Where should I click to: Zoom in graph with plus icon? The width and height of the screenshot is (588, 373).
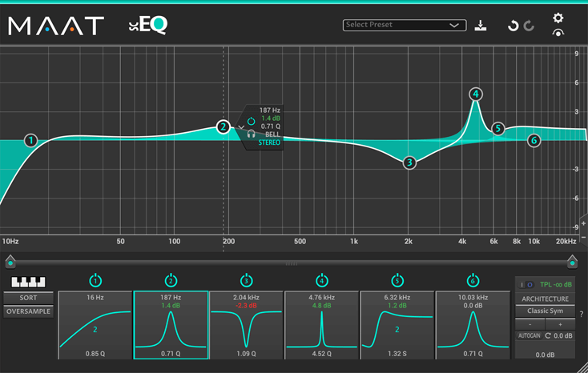click(x=583, y=223)
